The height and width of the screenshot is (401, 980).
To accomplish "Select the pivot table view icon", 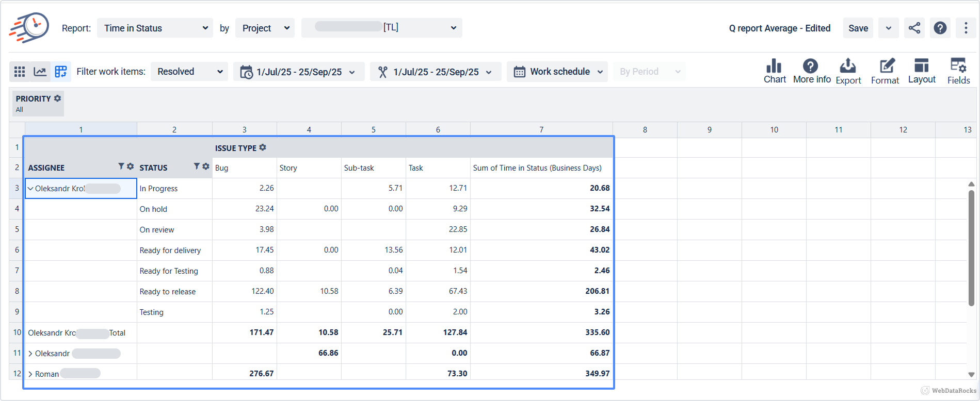I will pos(61,72).
